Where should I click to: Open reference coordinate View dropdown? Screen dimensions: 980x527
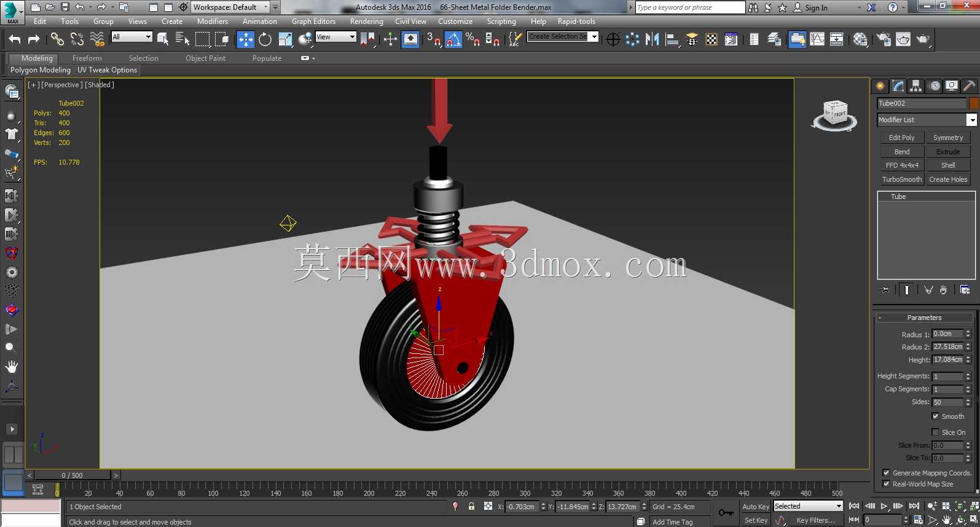(335, 37)
